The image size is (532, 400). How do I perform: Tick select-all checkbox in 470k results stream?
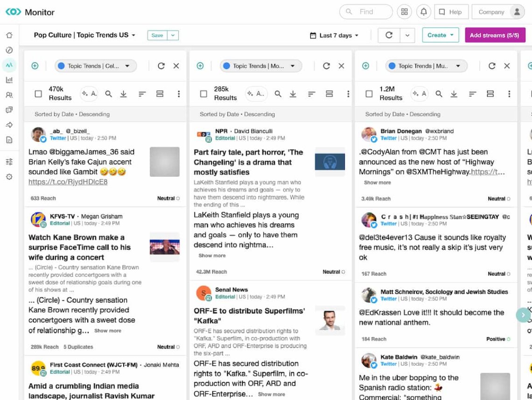click(x=38, y=94)
